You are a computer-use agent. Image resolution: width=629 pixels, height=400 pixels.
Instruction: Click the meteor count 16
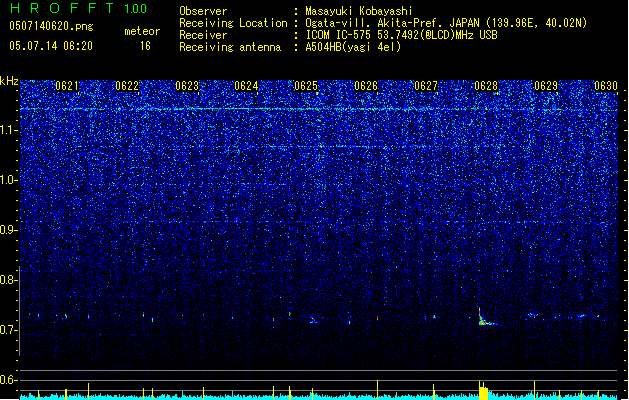click(x=145, y=46)
